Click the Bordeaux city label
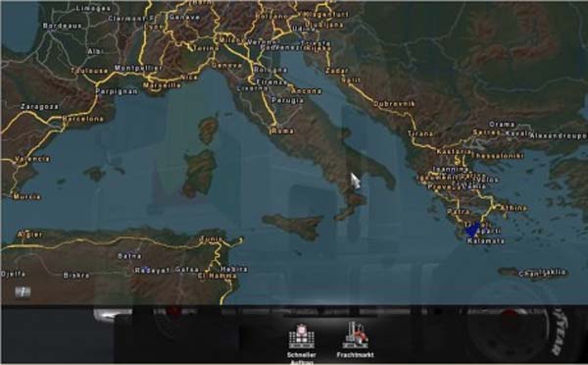588x365 pixels. 63,26
